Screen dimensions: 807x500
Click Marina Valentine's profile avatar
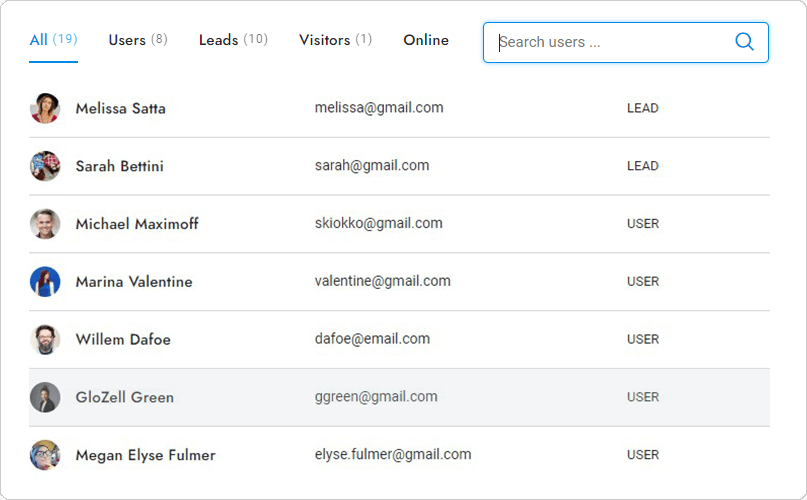pos(45,282)
